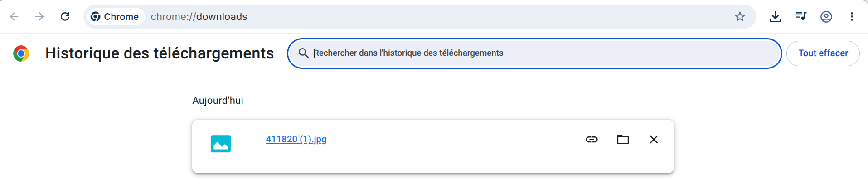Viewport: 868px width, 194px height.
Task: Open the media controls icon
Action: (x=801, y=17)
